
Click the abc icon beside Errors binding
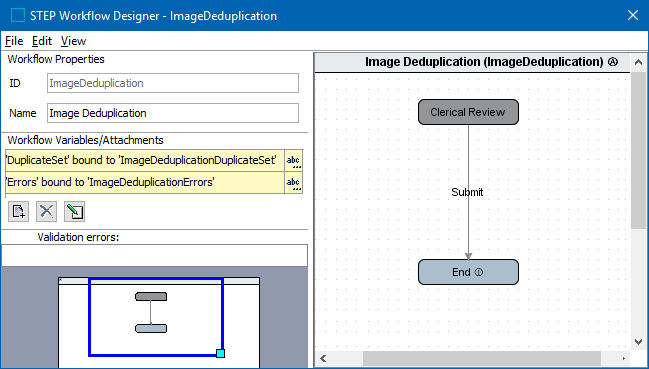click(293, 182)
